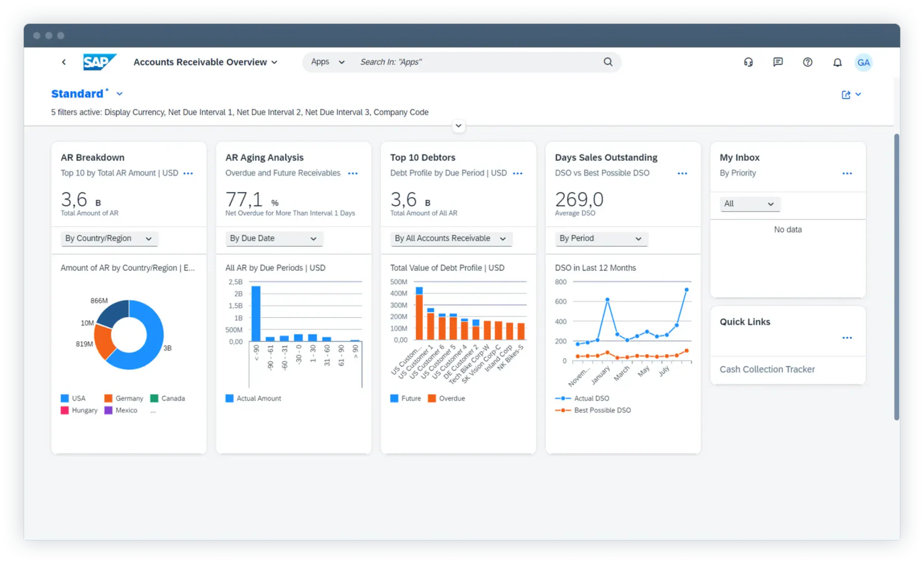The image size is (924, 564).
Task: Open Days Sales Outstanding card more options
Action: [x=683, y=173]
